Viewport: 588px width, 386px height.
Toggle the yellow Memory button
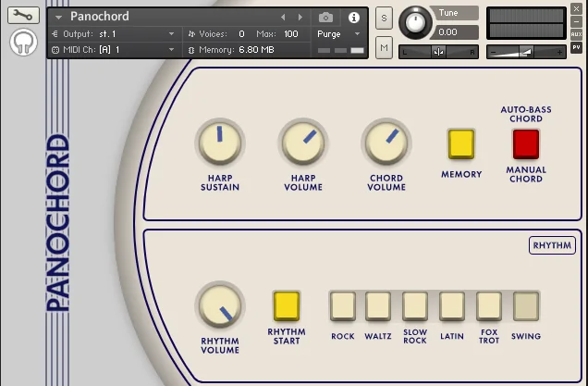[461, 144]
